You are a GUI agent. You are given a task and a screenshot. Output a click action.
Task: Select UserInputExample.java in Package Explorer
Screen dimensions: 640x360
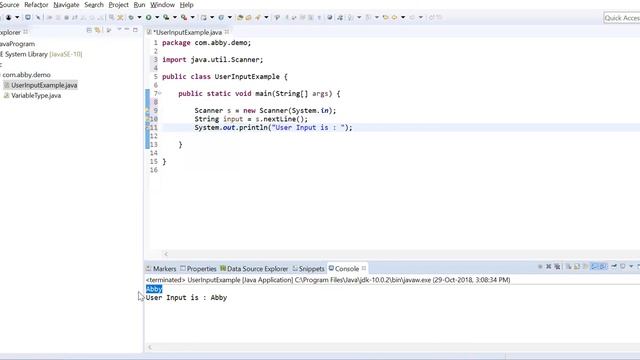(40, 85)
